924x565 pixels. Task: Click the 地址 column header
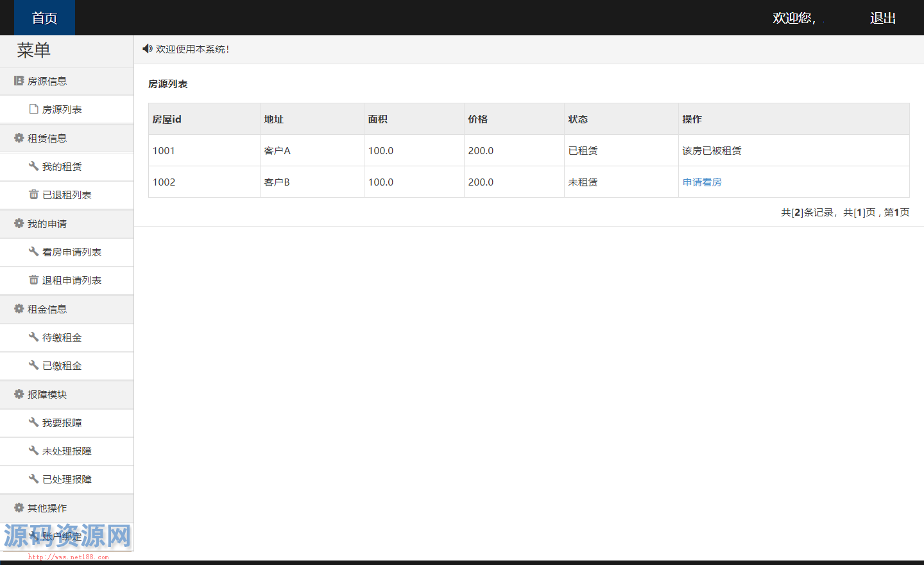click(312, 119)
